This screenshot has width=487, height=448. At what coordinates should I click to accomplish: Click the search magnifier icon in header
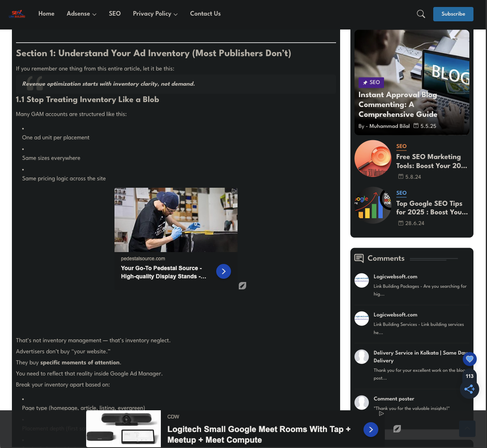pyautogui.click(x=421, y=14)
